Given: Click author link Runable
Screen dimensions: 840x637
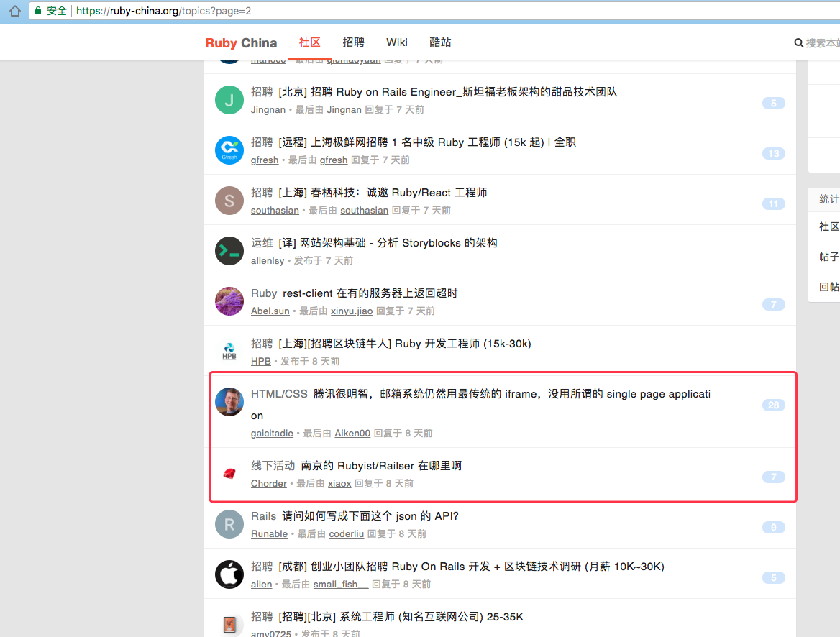Looking at the screenshot, I should click(270, 534).
